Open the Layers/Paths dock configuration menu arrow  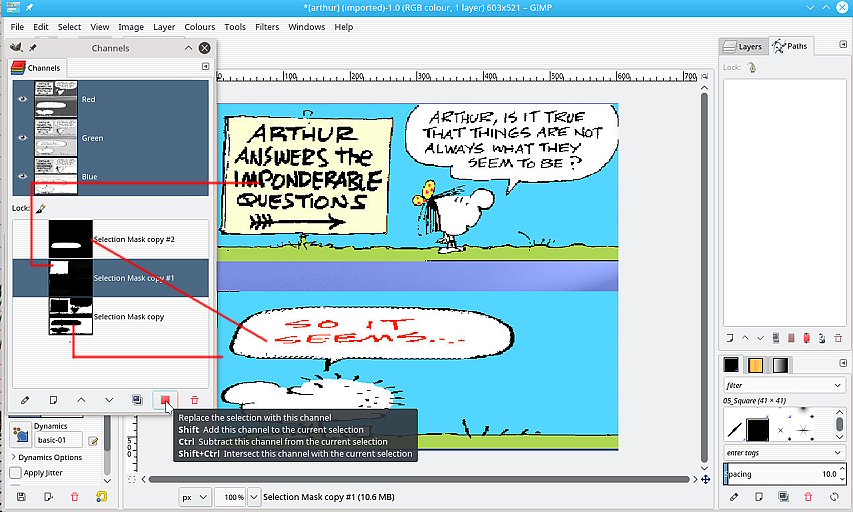(x=843, y=45)
